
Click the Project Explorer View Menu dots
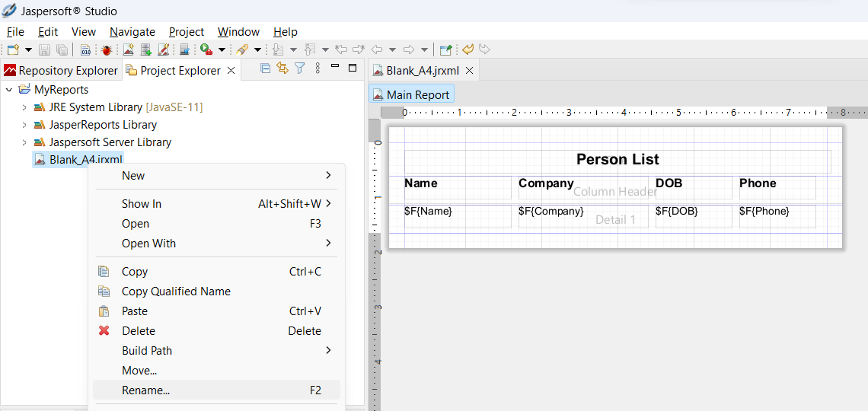[315, 69]
